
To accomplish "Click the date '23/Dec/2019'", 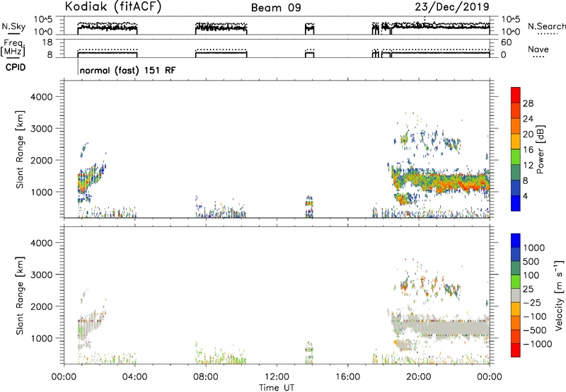I will pos(452,7).
